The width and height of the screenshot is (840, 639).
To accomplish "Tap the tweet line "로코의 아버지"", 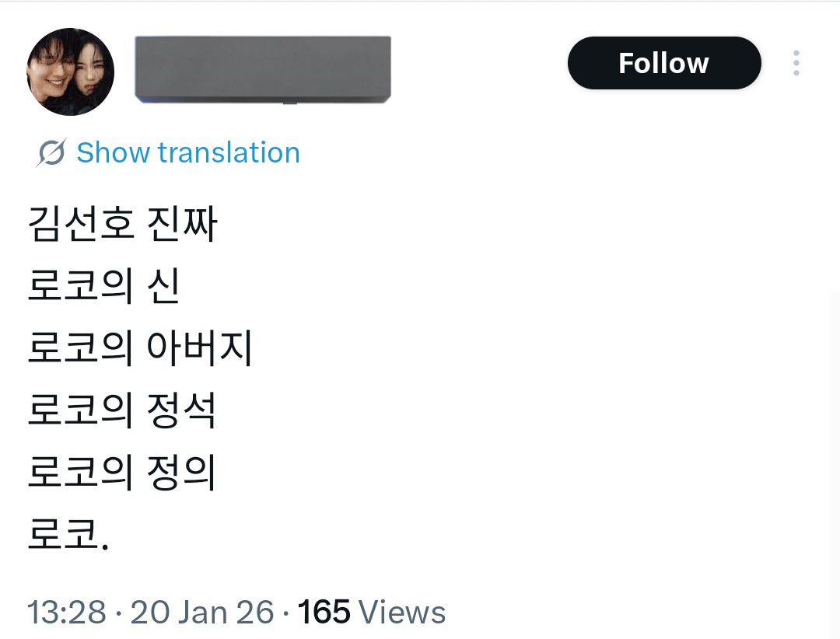I will (x=140, y=349).
